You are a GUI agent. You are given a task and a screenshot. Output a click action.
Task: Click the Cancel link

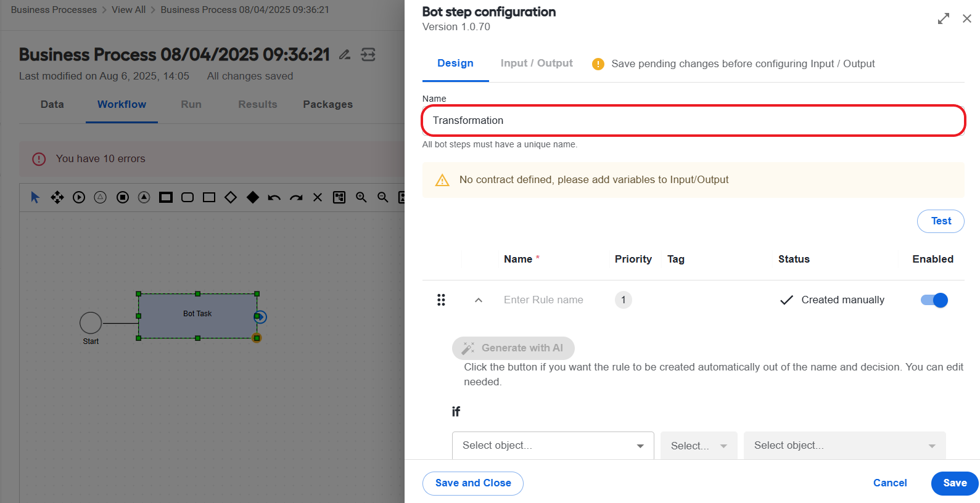890,483
